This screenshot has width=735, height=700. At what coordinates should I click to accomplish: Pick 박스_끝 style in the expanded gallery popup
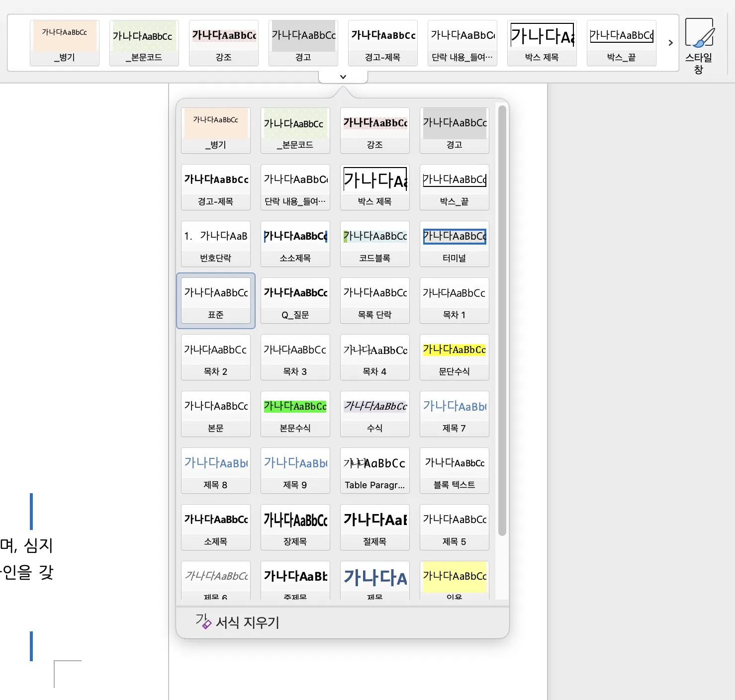pos(455,187)
